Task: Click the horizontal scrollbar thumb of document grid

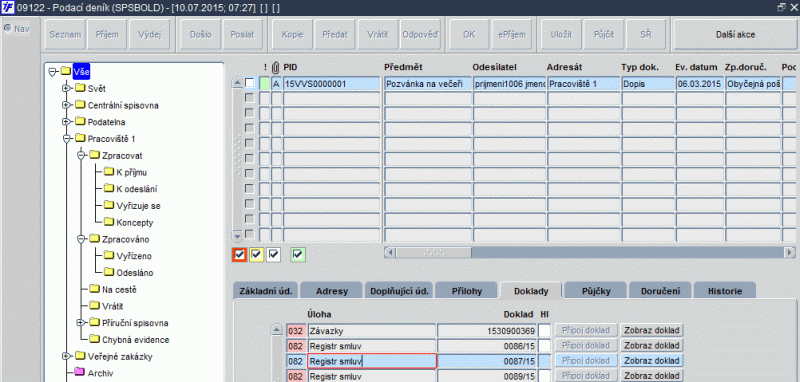Action: (x=434, y=252)
